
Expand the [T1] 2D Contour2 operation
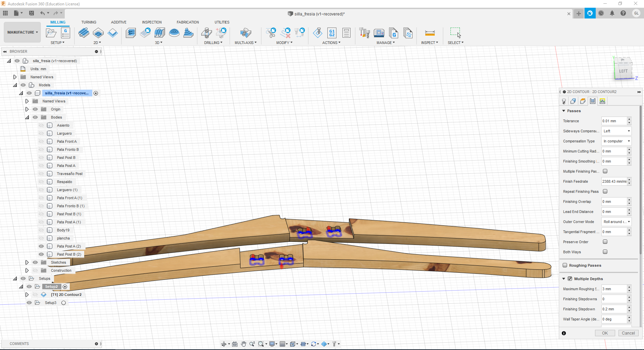pos(27,295)
